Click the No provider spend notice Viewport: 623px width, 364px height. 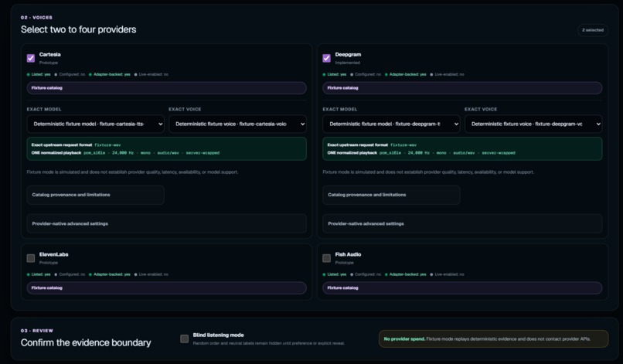pos(493,339)
